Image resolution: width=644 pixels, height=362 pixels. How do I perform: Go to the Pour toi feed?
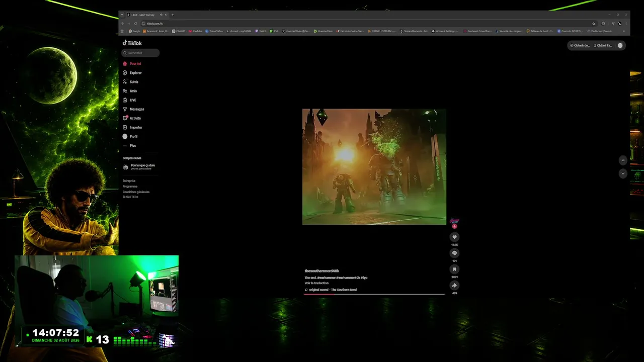pos(132,64)
